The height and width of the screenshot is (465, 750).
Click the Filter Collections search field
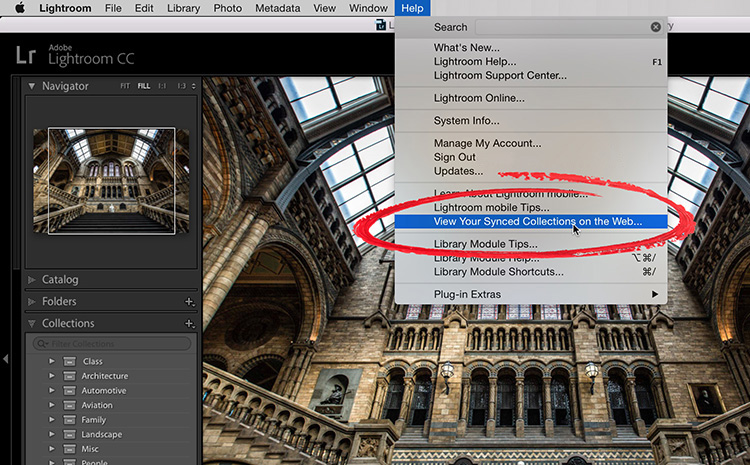tap(112, 343)
